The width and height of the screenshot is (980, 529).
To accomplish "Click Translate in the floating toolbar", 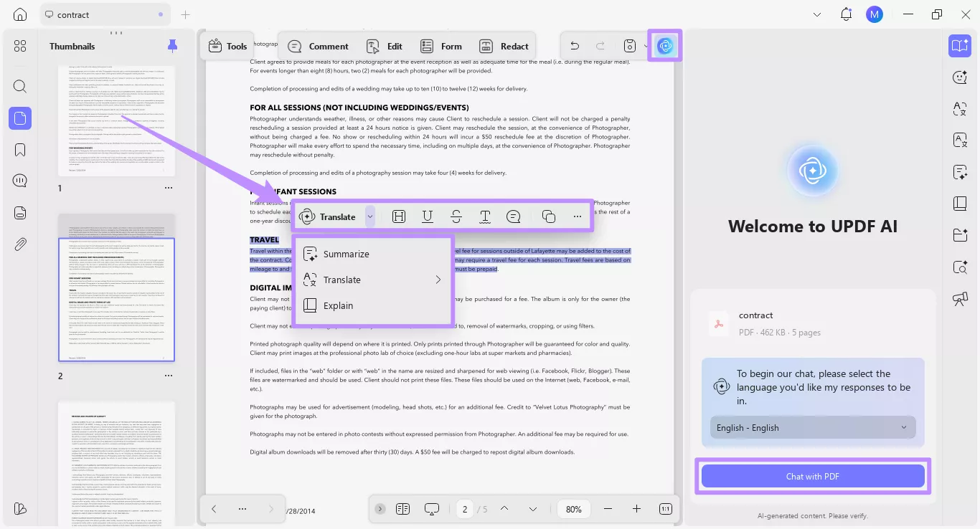I will (328, 216).
